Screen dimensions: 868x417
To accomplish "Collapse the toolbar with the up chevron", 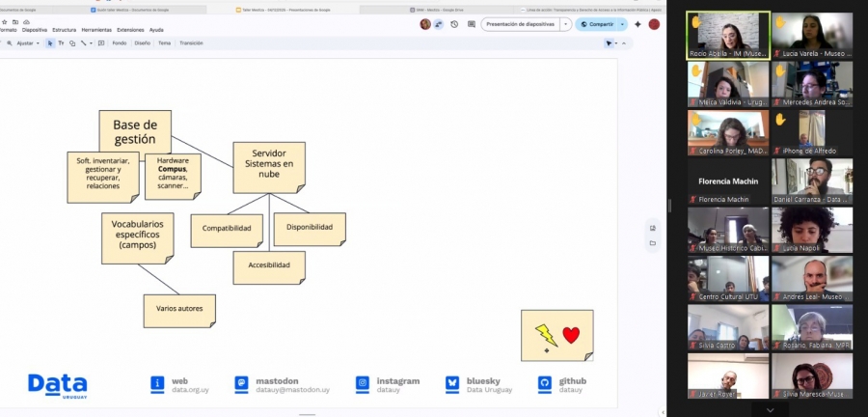I will 623,43.
